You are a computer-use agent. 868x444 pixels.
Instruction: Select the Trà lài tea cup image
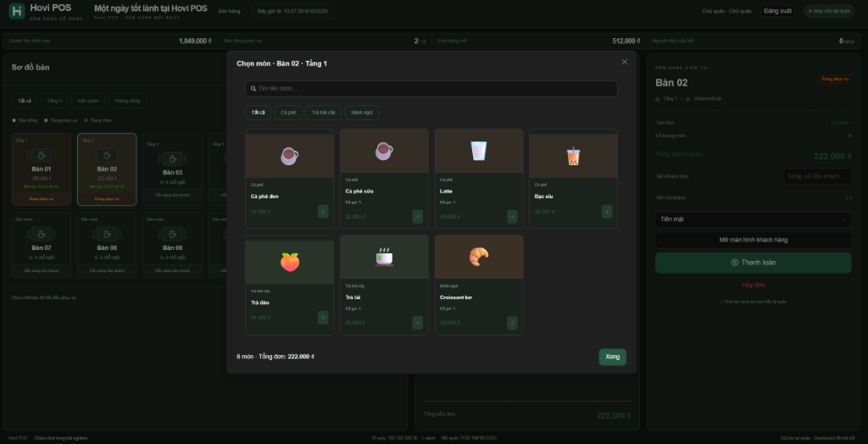coord(384,257)
